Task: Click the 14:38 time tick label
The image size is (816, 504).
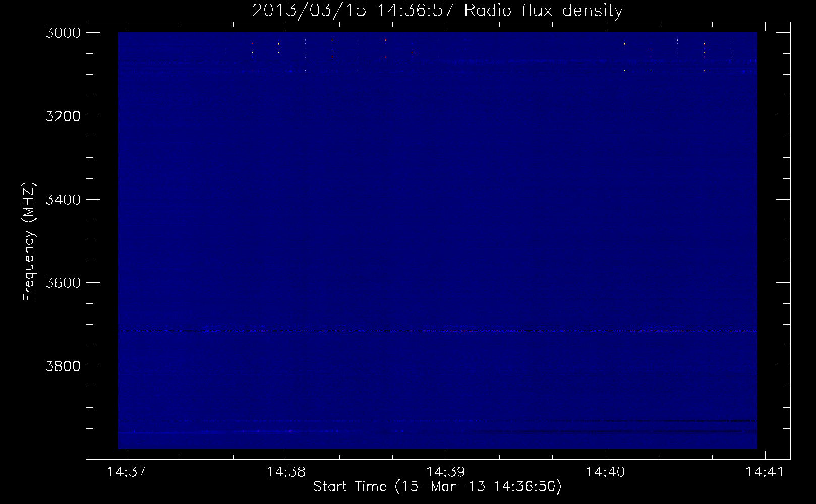Action: point(286,472)
